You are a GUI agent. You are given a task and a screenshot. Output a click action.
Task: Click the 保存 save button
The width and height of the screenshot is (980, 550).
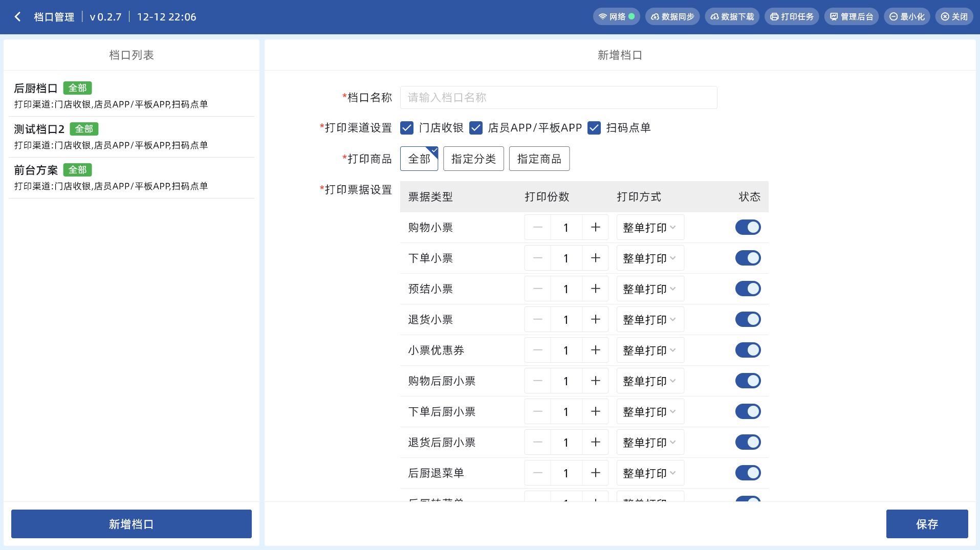click(926, 524)
